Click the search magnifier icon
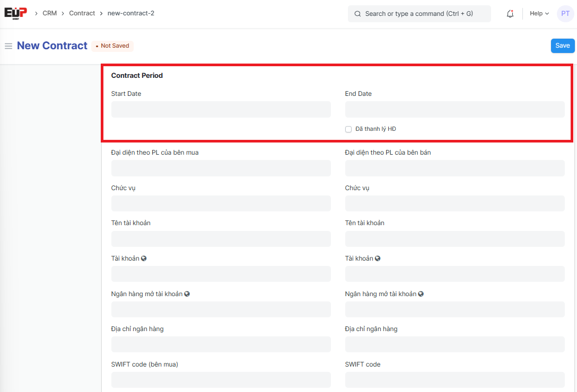Viewport: 577px width, 392px height. pyautogui.click(x=357, y=14)
